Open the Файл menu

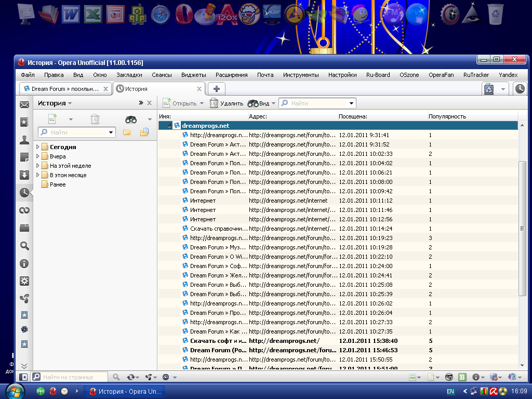tap(28, 75)
